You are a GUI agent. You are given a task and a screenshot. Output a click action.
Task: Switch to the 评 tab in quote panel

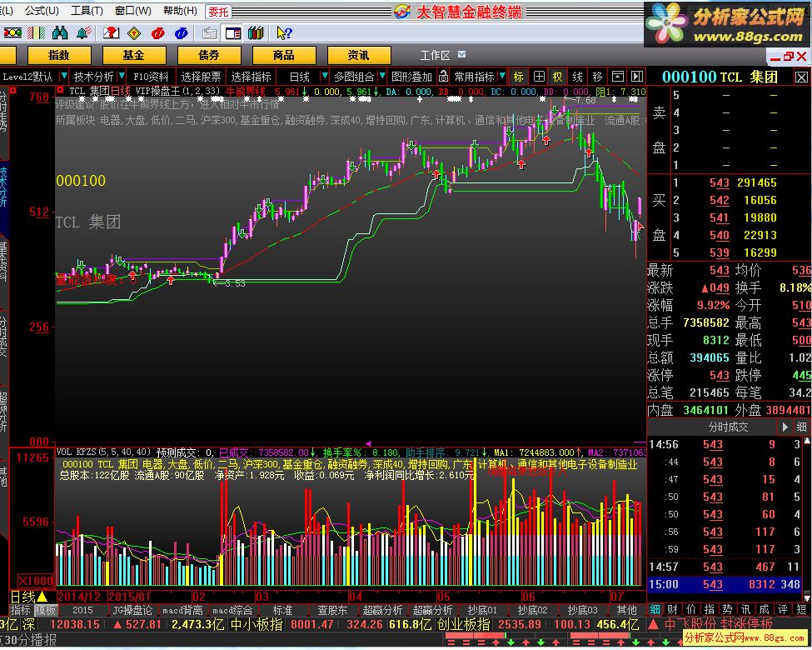point(783,610)
